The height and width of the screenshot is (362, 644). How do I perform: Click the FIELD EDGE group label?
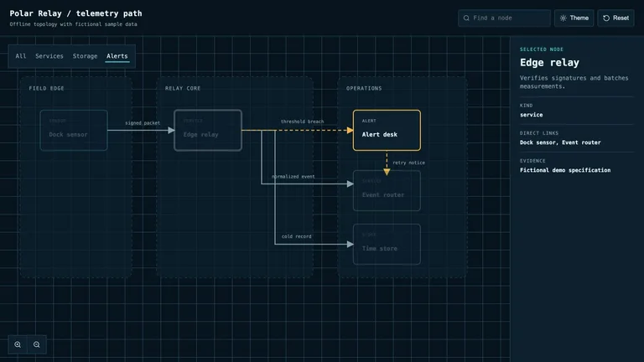(46, 88)
